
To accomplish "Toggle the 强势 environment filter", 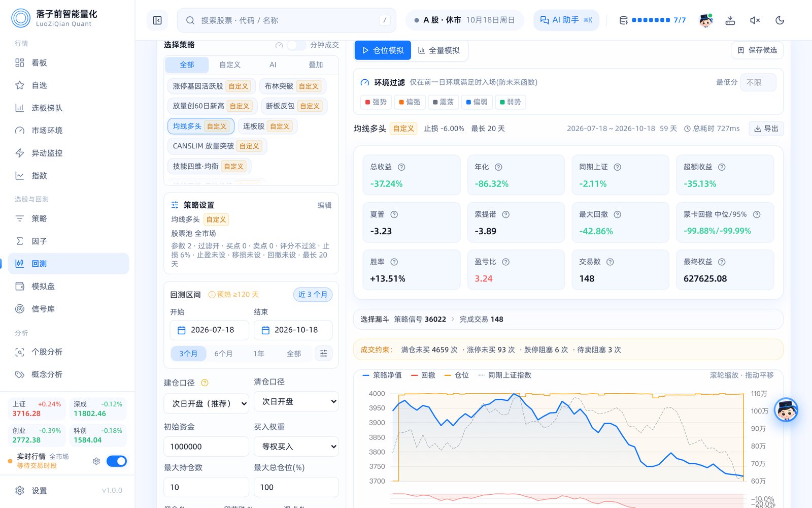I will coord(376,102).
